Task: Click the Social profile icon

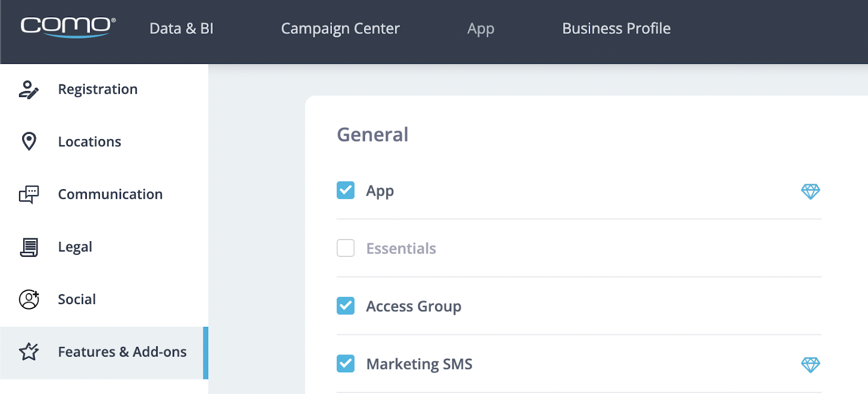Action: pos(29,299)
